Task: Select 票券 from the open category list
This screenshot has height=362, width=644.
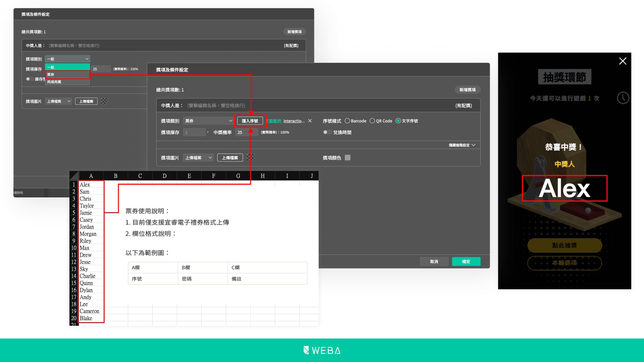Action: (x=67, y=74)
